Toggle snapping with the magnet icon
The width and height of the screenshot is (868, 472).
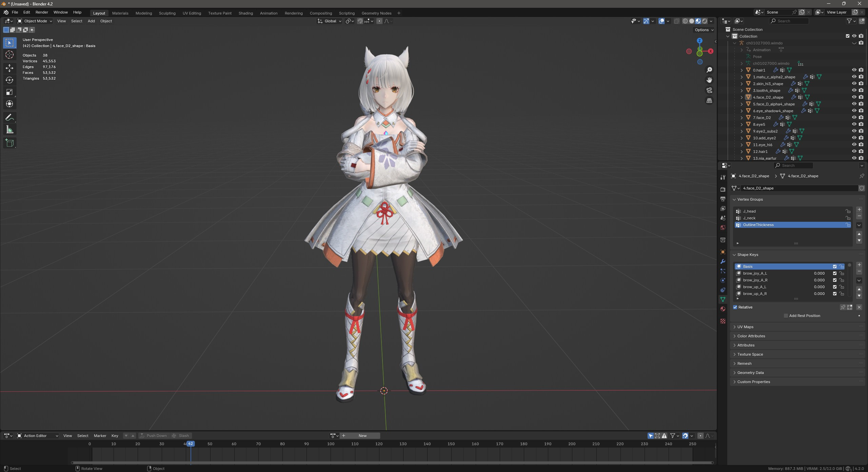click(x=359, y=21)
